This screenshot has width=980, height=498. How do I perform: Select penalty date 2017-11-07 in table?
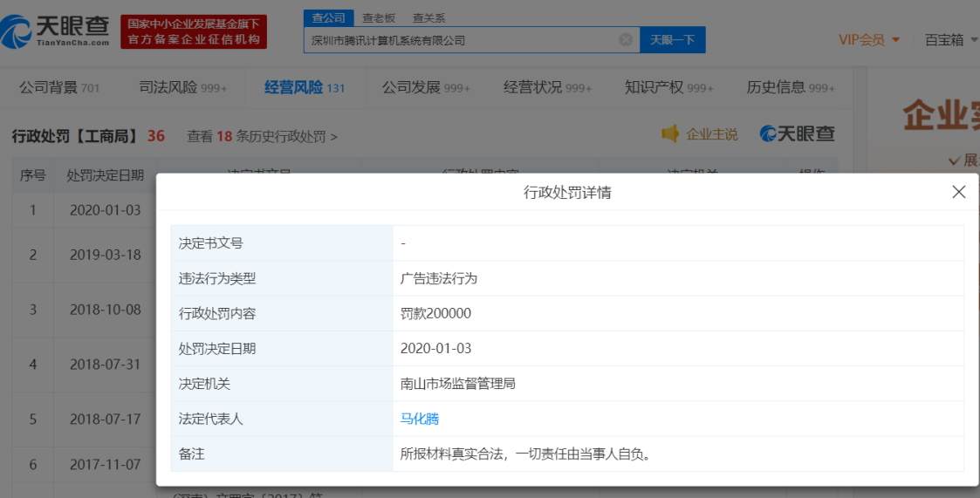click(105, 464)
